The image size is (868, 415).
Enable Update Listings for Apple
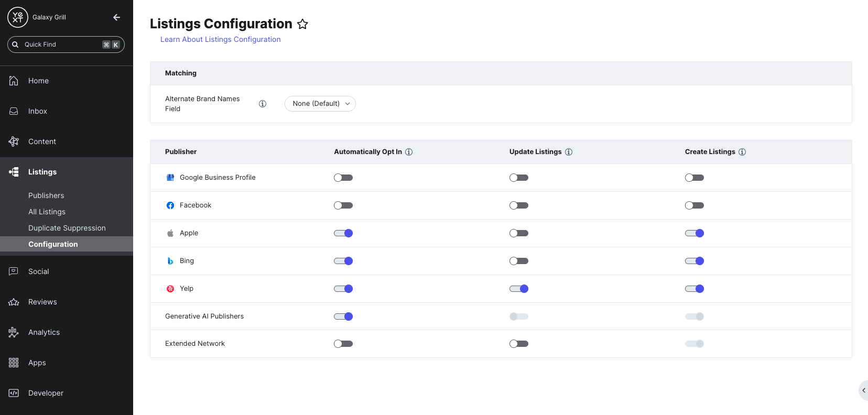[519, 233]
